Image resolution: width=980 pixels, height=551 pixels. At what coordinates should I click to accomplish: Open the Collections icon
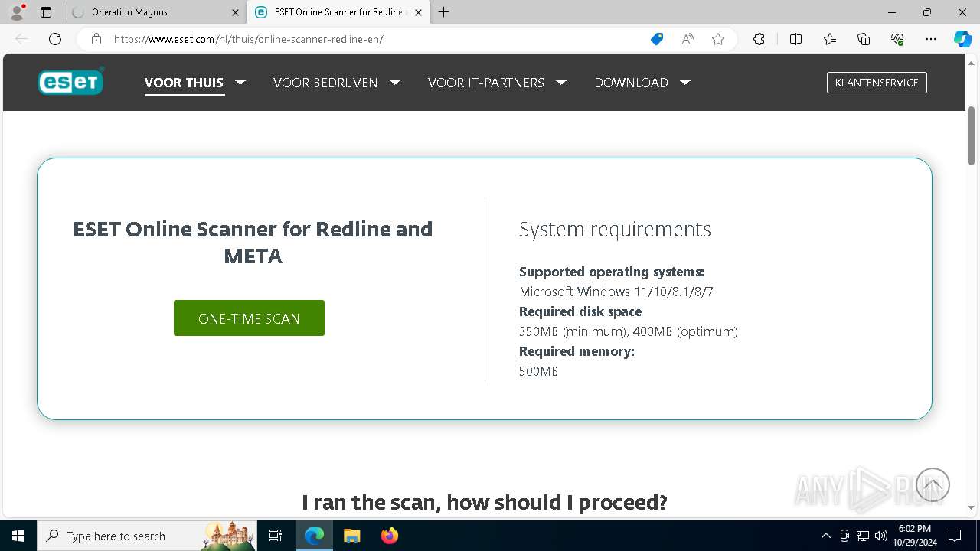(x=864, y=39)
